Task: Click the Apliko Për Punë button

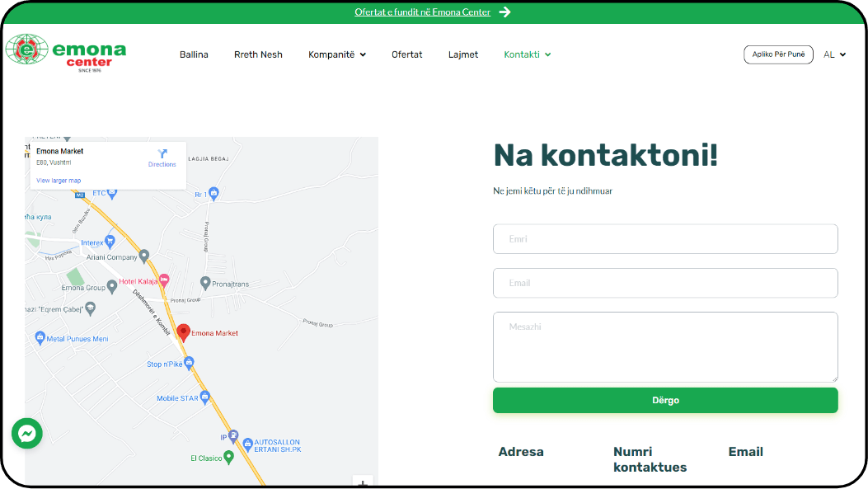Action: click(x=777, y=54)
